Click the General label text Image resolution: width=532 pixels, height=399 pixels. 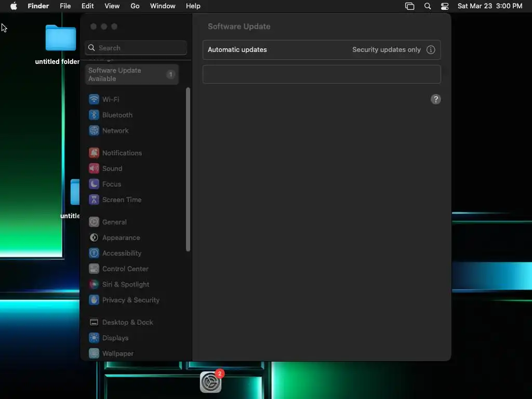pos(114,222)
